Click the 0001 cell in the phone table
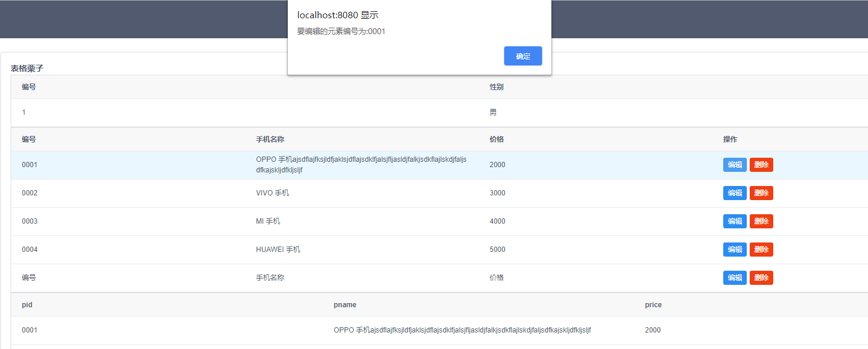The height and width of the screenshot is (349, 868). [29, 165]
